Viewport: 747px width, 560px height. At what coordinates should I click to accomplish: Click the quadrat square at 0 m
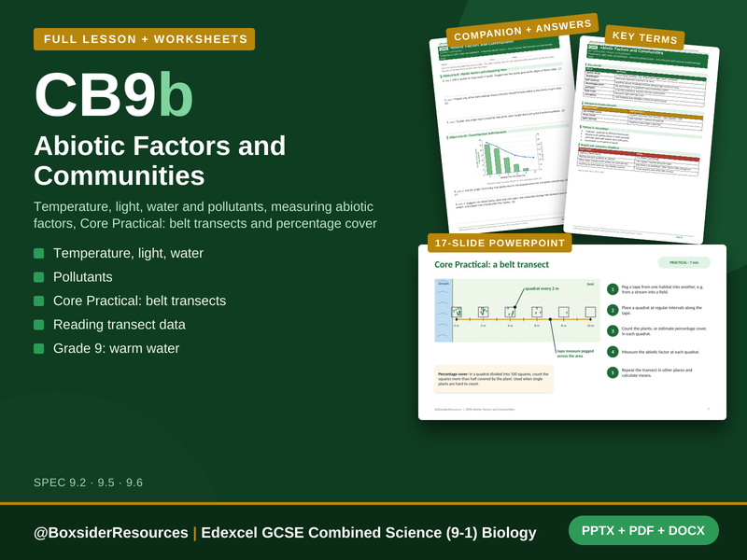click(x=457, y=312)
